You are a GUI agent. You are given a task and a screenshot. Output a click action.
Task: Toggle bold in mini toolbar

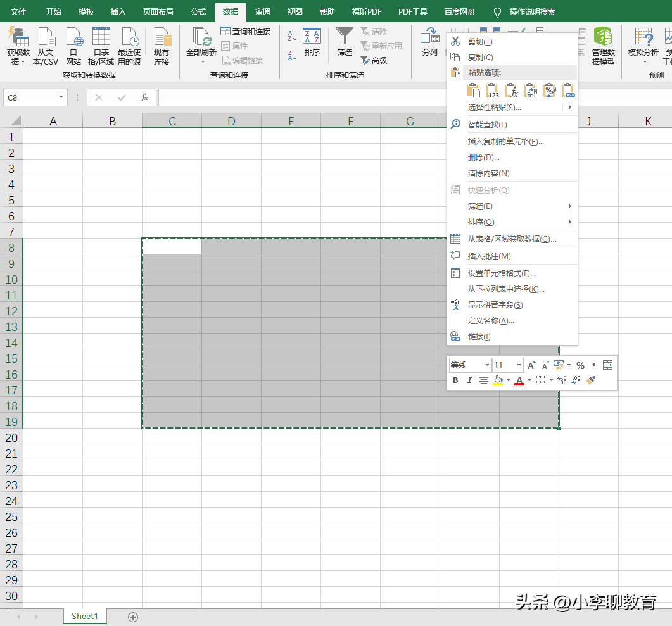[455, 380]
